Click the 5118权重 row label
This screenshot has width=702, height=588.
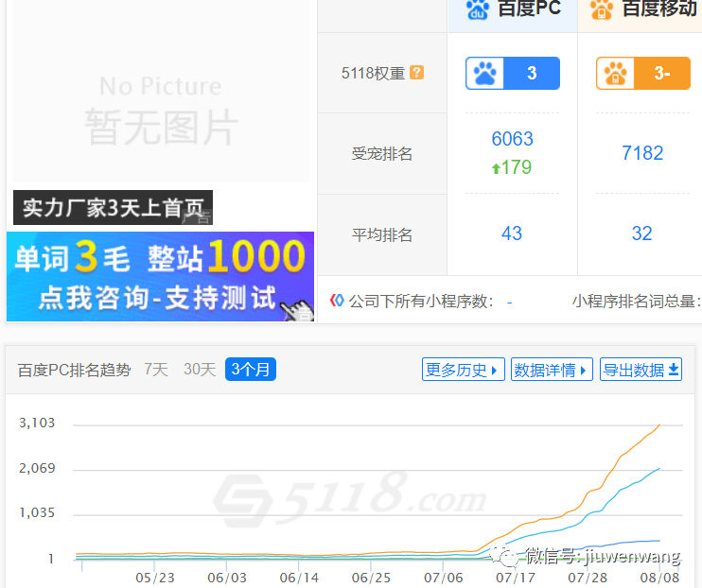click(x=373, y=73)
